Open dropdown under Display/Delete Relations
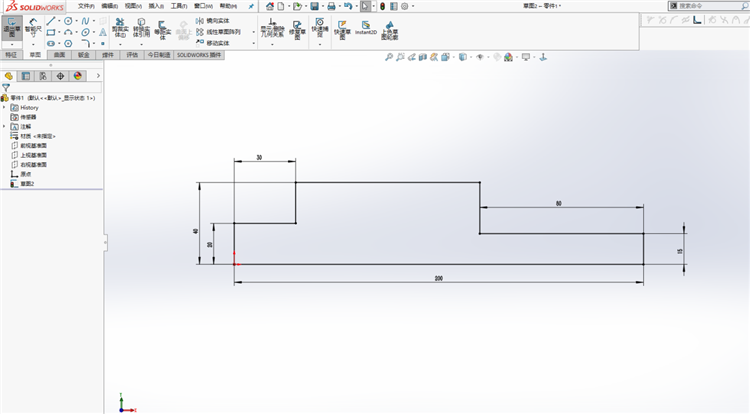750x414 pixels. (272, 44)
